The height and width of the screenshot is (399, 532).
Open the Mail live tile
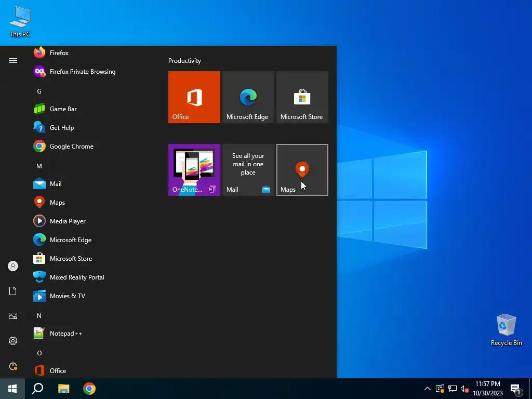[x=248, y=170]
